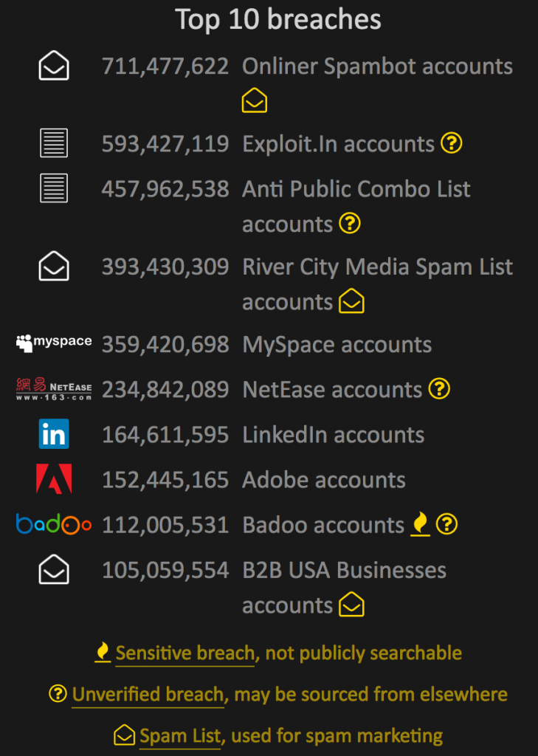Click the white envelope icon beside Onliner Spambot count

[54, 66]
